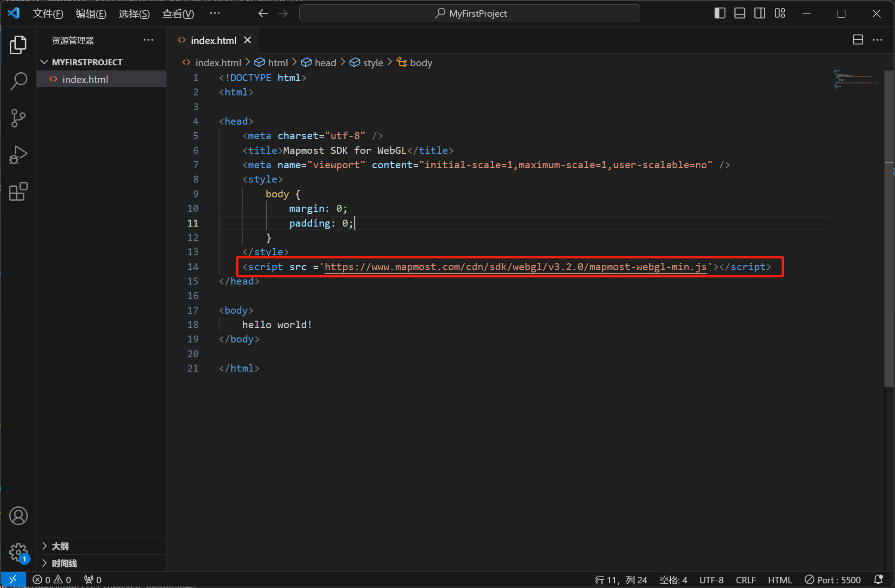This screenshot has width=895, height=588.
Task: Expand the 大纲 outline section
Action: [x=101, y=546]
